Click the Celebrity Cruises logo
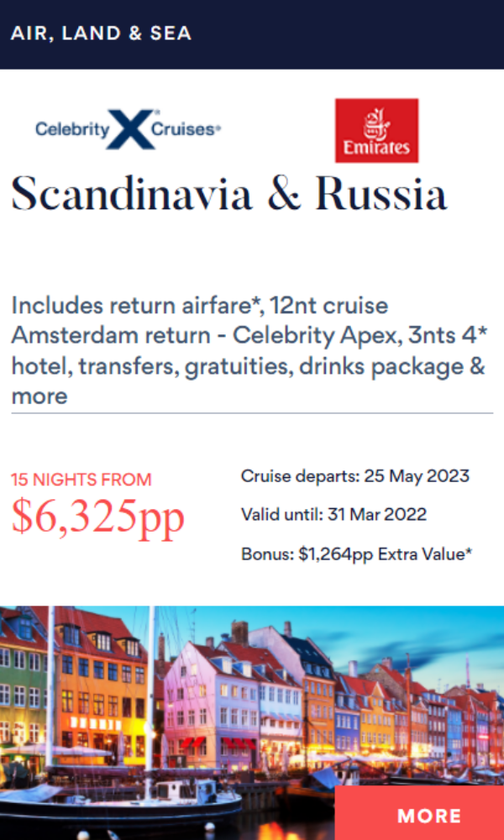The image size is (504, 840). (129, 129)
